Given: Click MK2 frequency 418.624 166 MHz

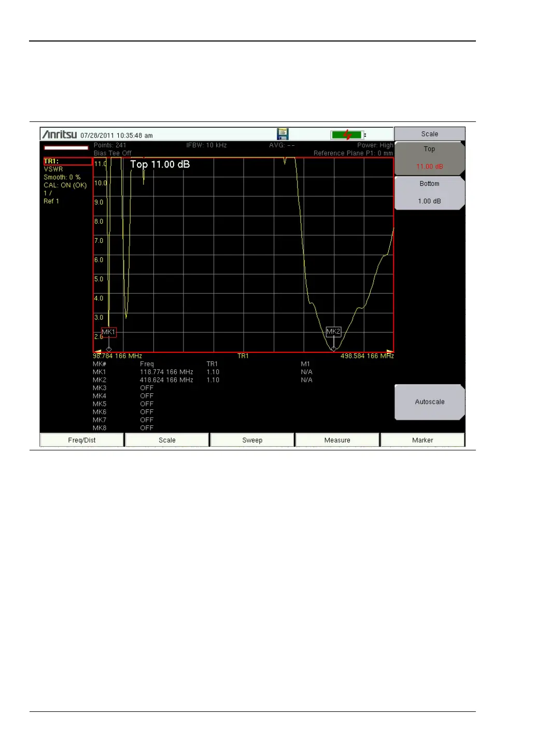Looking at the screenshot, I should point(166,380).
